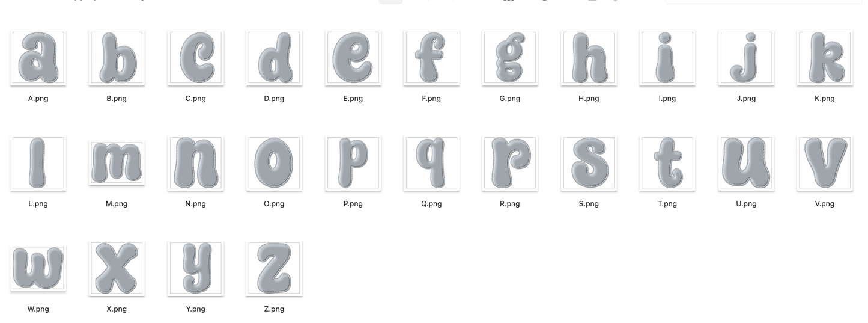Screen dimensions: 868x323
Task: Select the letter v image thumbnail
Action: [x=825, y=163]
